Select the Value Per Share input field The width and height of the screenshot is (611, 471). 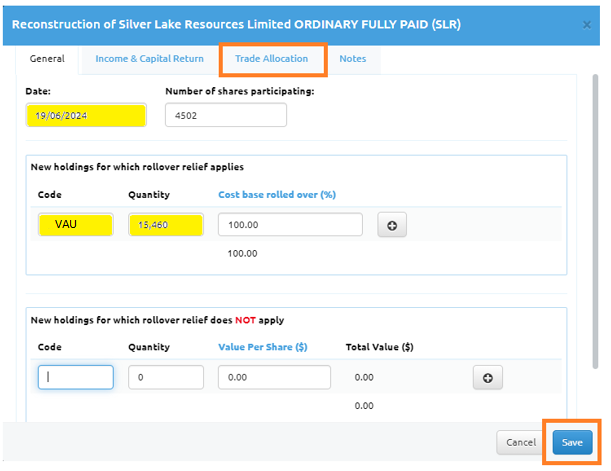274,377
